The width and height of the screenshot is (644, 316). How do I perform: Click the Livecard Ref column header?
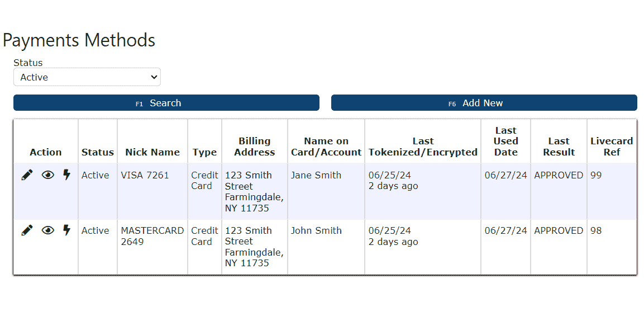[612, 147]
